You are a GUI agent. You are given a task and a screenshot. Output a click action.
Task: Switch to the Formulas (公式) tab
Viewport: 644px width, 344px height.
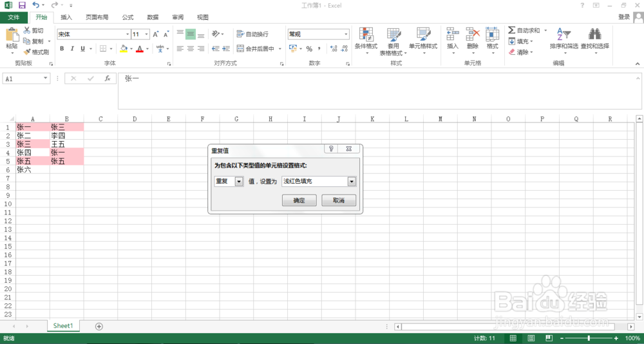click(128, 17)
